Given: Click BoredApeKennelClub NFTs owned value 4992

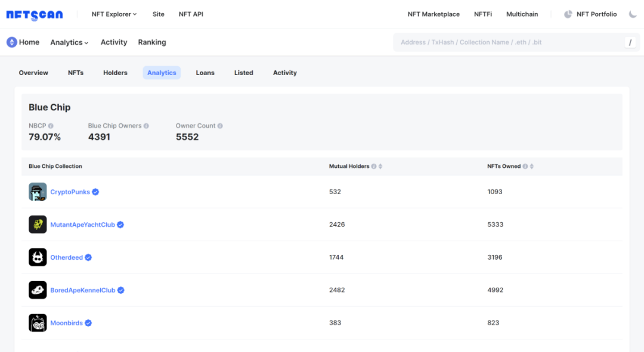Looking at the screenshot, I should coord(496,290).
